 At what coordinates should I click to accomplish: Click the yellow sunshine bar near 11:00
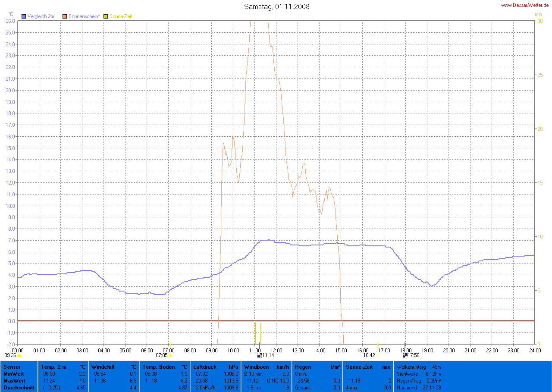[x=255, y=332]
